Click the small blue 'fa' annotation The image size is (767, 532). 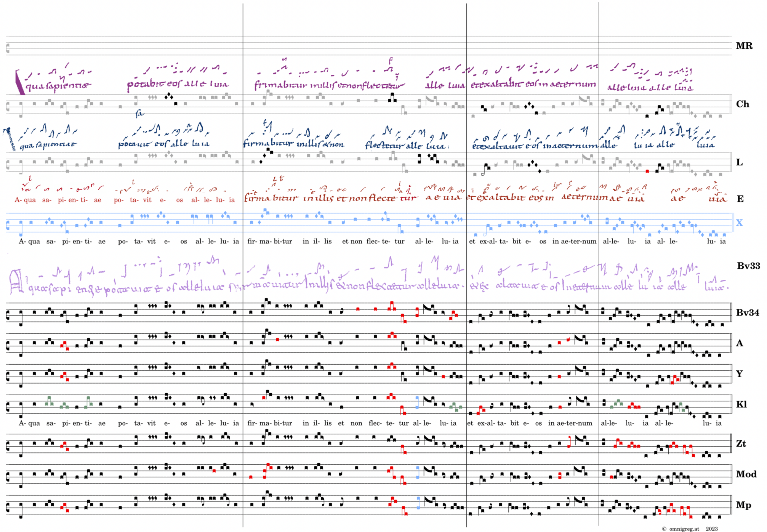pyautogui.click(x=140, y=113)
